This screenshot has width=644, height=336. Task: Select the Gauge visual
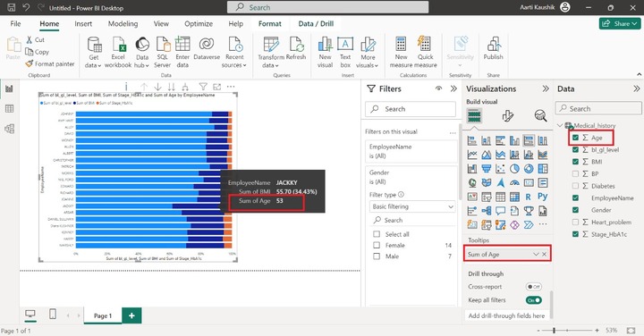[x=514, y=182]
